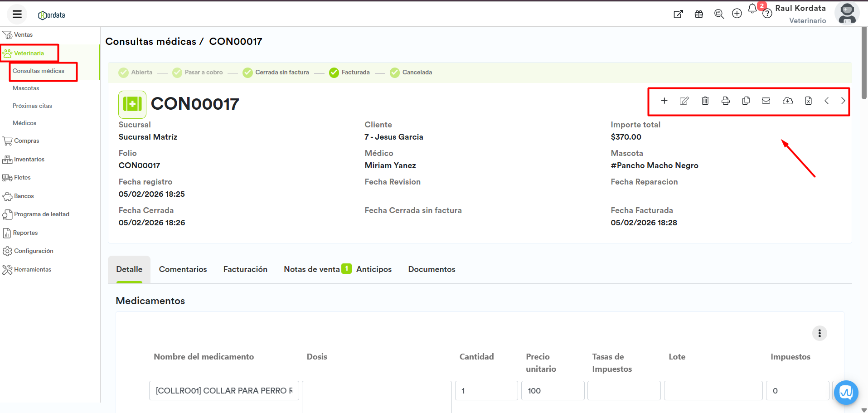868x413 pixels.
Task: Open Mascotas in the sidebar
Action: (x=26, y=88)
